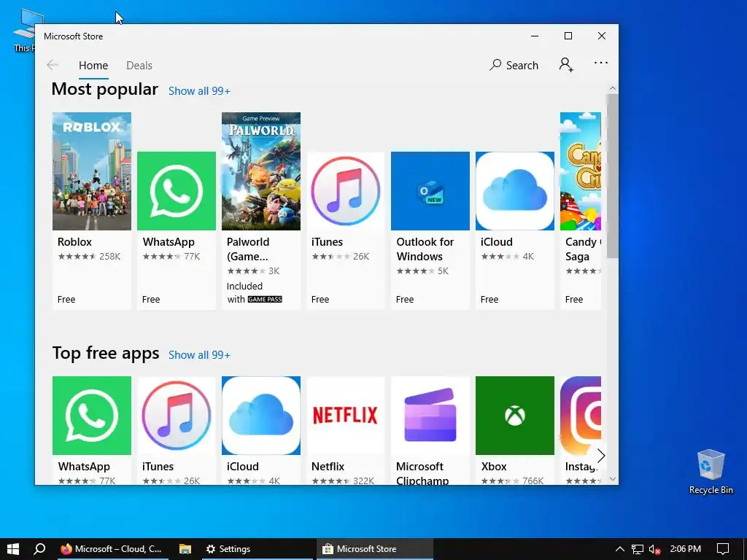Open the Microsoft Clipchamp icon

click(430, 416)
